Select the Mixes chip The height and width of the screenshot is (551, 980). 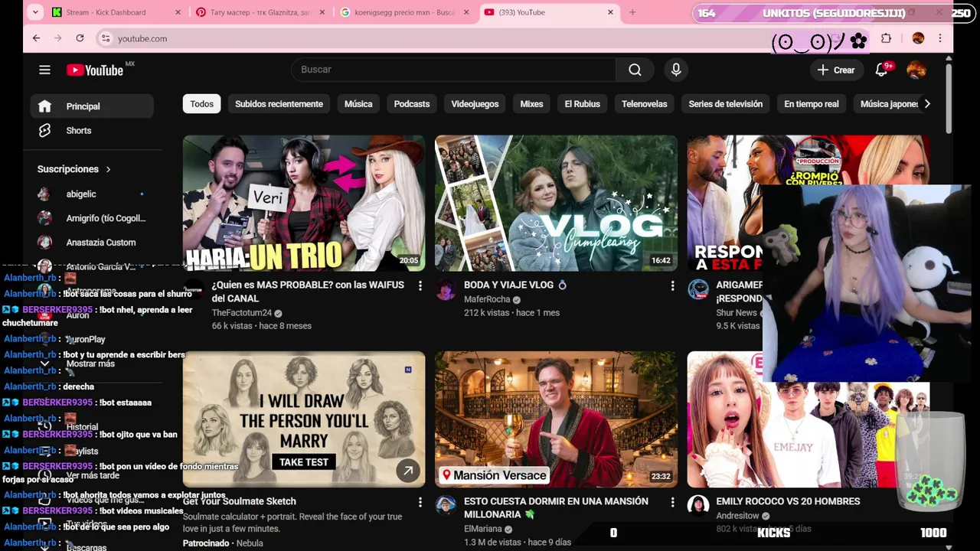531,104
